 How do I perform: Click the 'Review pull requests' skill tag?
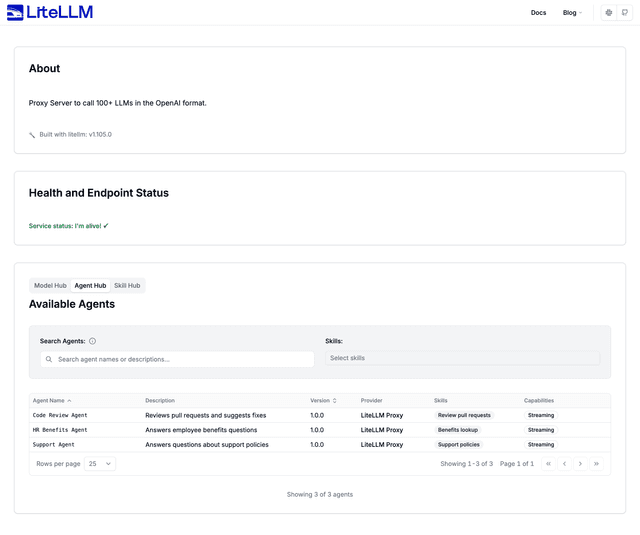point(464,415)
